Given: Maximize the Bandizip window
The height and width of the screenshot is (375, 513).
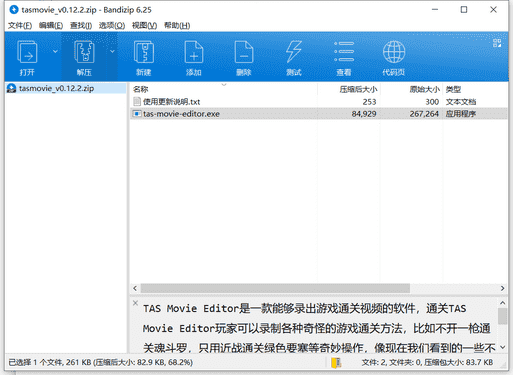Looking at the screenshot, I should coord(464,10).
